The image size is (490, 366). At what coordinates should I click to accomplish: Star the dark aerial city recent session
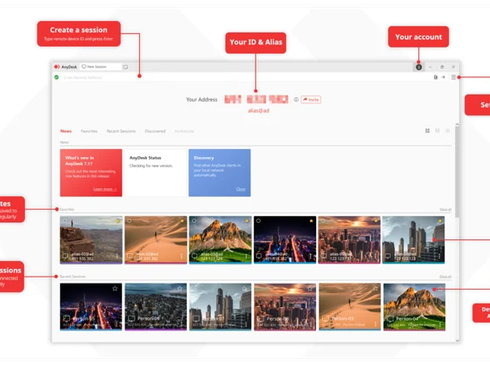click(x=180, y=289)
